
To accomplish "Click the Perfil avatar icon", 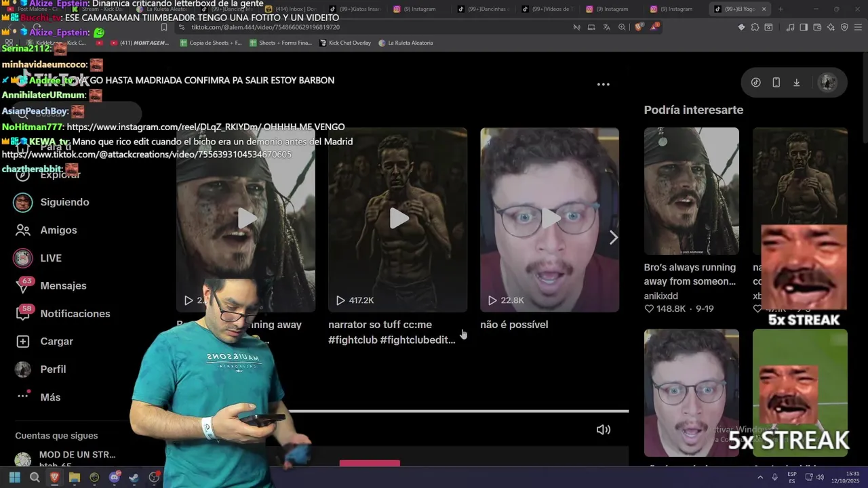I will [23, 369].
